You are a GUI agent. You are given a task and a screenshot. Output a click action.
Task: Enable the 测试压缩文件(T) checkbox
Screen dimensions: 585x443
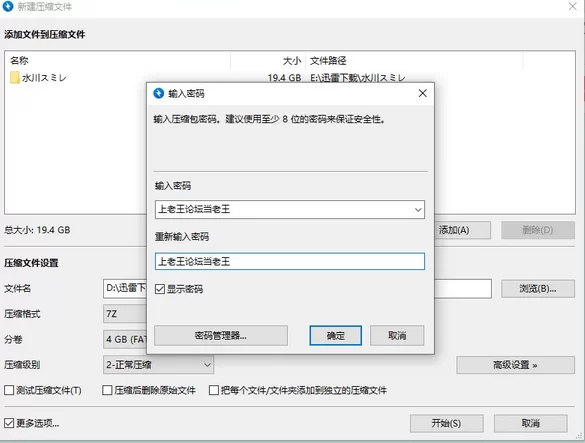coord(9,390)
